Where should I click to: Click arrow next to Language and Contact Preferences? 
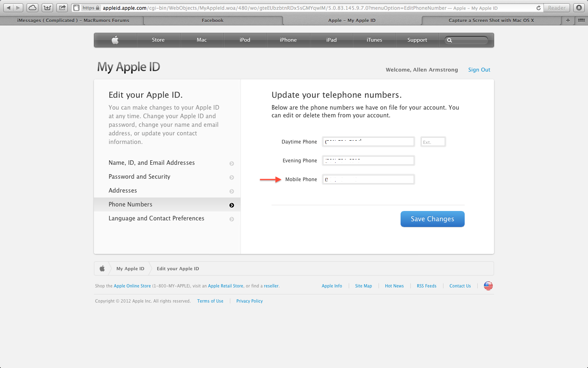232,219
